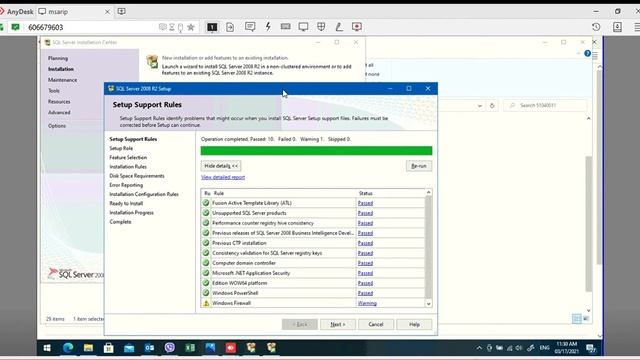
Task: Select Microsoft .NET Application Security rule row
Action: [x=313, y=273]
